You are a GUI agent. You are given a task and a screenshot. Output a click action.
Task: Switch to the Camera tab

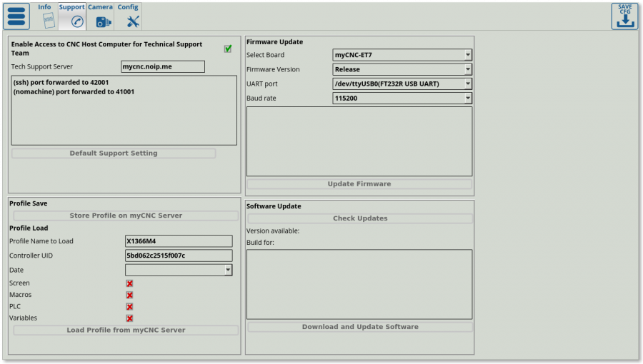click(101, 16)
